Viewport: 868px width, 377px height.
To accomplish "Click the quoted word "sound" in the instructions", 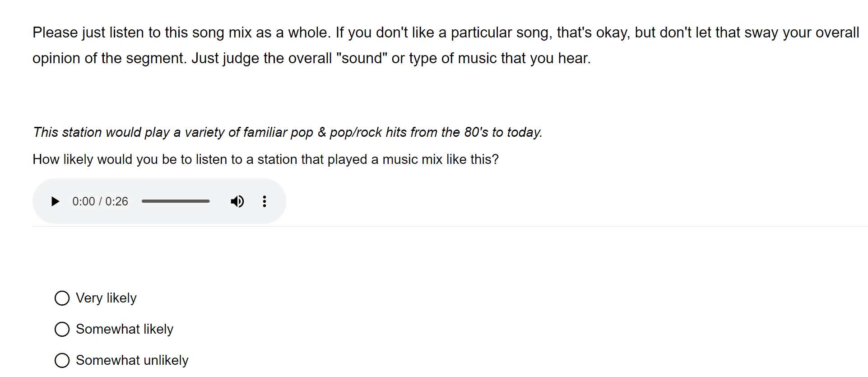I will pyautogui.click(x=362, y=58).
